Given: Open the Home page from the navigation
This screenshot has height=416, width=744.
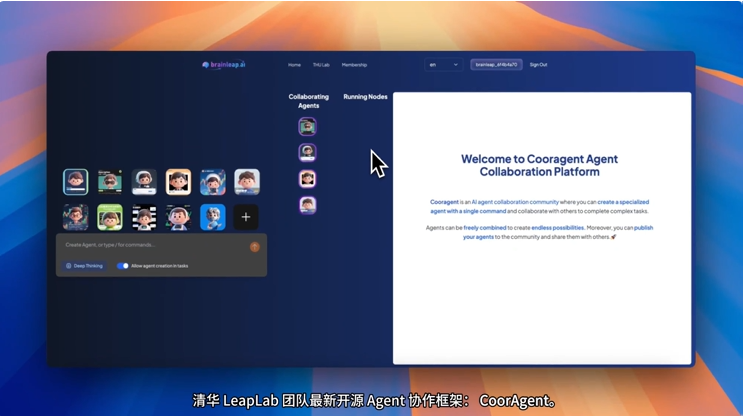Looking at the screenshot, I should [294, 65].
